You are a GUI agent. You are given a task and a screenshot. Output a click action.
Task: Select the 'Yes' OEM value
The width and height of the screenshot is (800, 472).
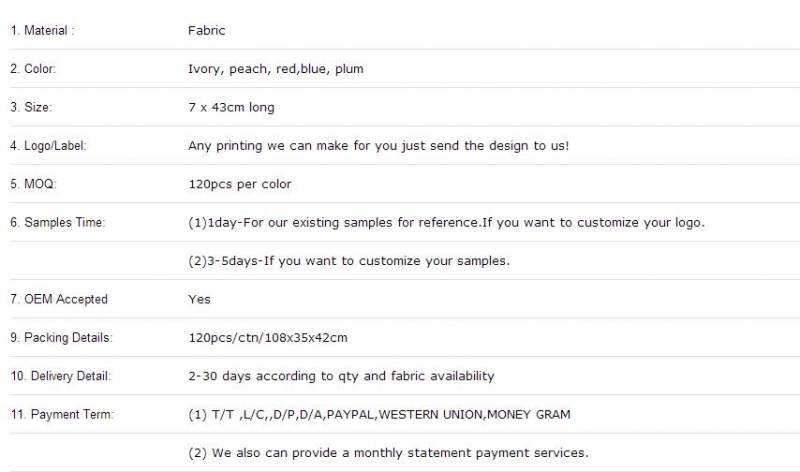(x=199, y=299)
